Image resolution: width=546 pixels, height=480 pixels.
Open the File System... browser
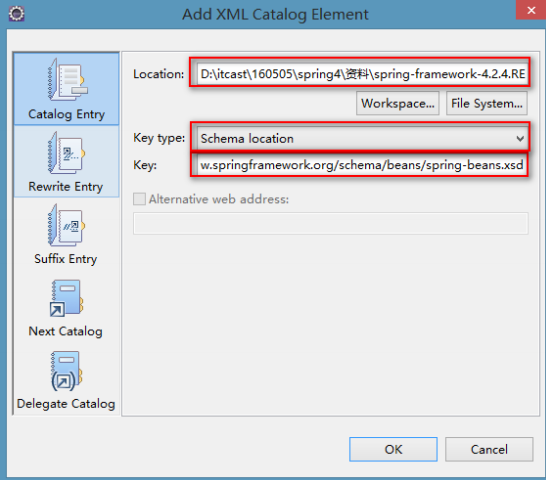tap(487, 103)
